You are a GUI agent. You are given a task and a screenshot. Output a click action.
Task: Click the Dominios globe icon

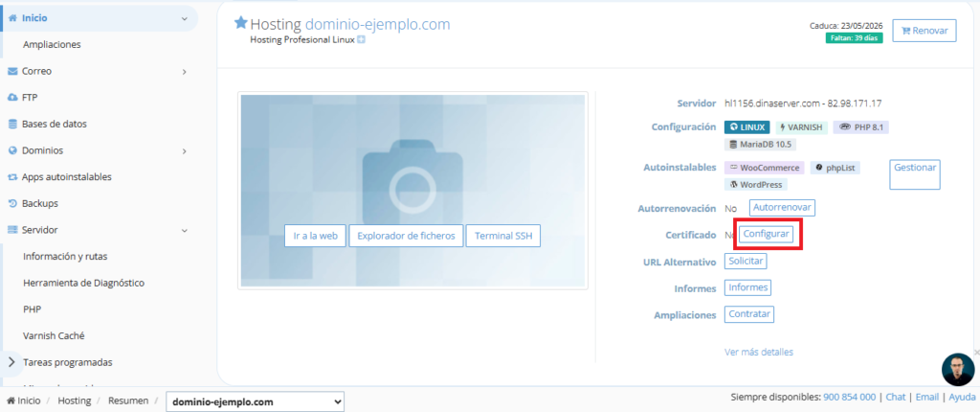[12, 150]
